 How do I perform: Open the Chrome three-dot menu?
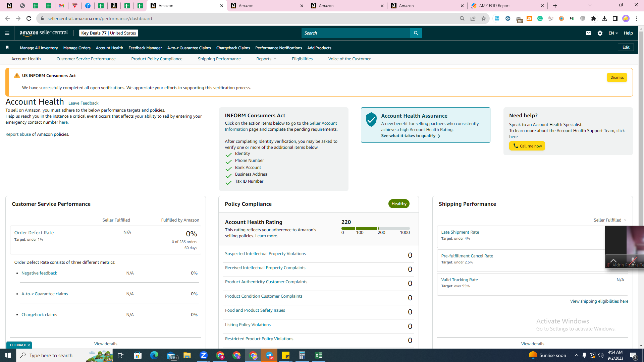click(x=637, y=18)
